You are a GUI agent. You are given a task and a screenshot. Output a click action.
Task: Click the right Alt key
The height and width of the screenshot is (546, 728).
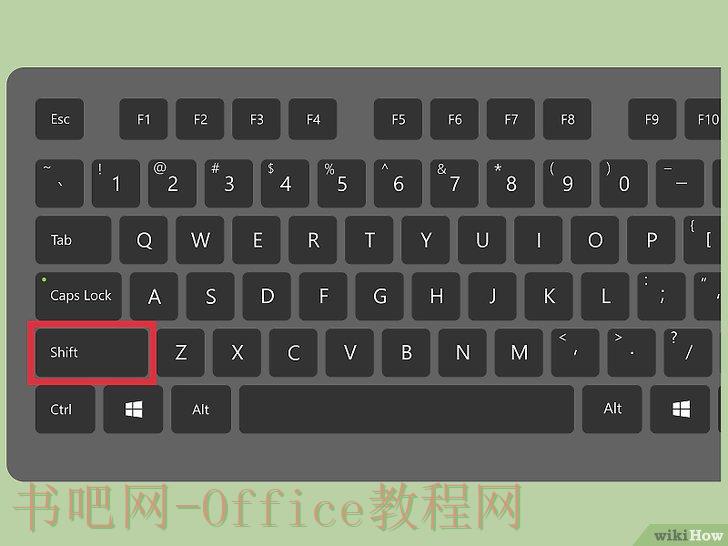tap(612, 409)
